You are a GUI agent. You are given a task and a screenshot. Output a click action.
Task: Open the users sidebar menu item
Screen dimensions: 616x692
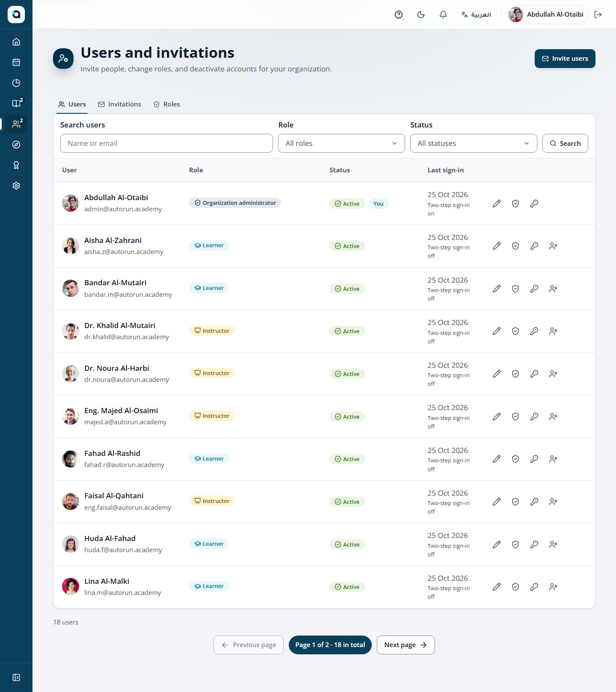pos(16,124)
